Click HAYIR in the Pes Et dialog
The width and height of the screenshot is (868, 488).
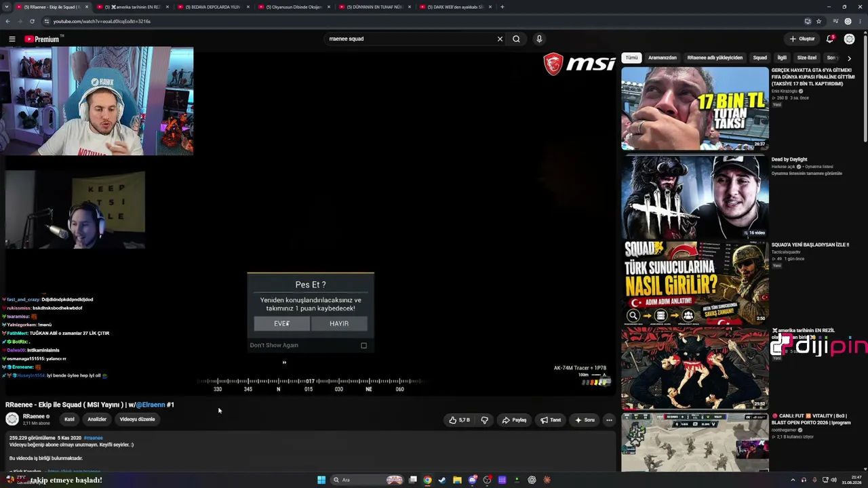pyautogui.click(x=339, y=324)
